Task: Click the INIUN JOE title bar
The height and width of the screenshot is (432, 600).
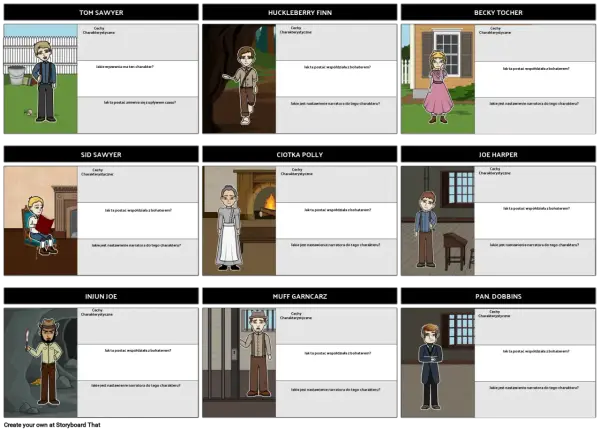Action: click(x=101, y=296)
